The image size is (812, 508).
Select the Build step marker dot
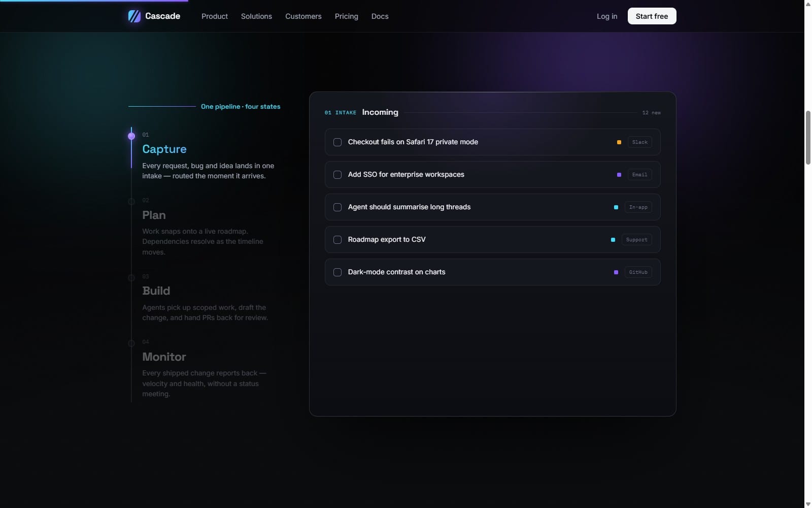tap(131, 278)
